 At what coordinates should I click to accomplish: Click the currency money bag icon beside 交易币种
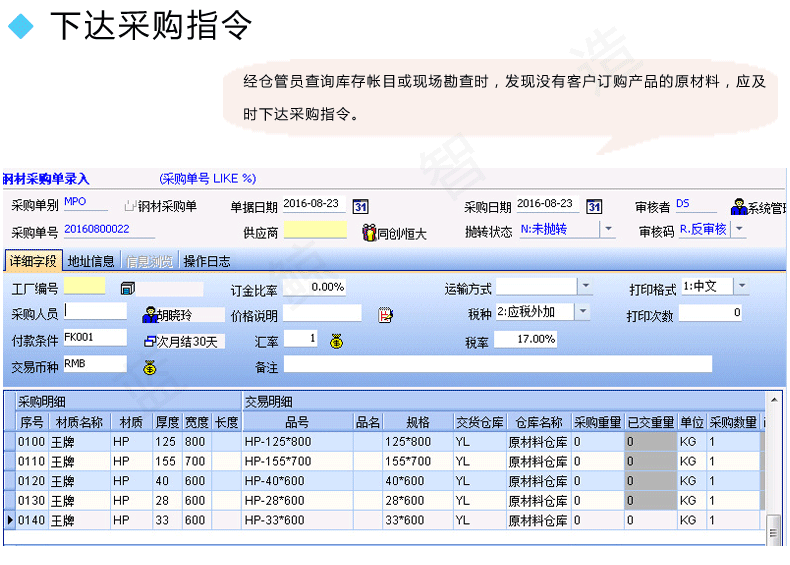[150, 368]
